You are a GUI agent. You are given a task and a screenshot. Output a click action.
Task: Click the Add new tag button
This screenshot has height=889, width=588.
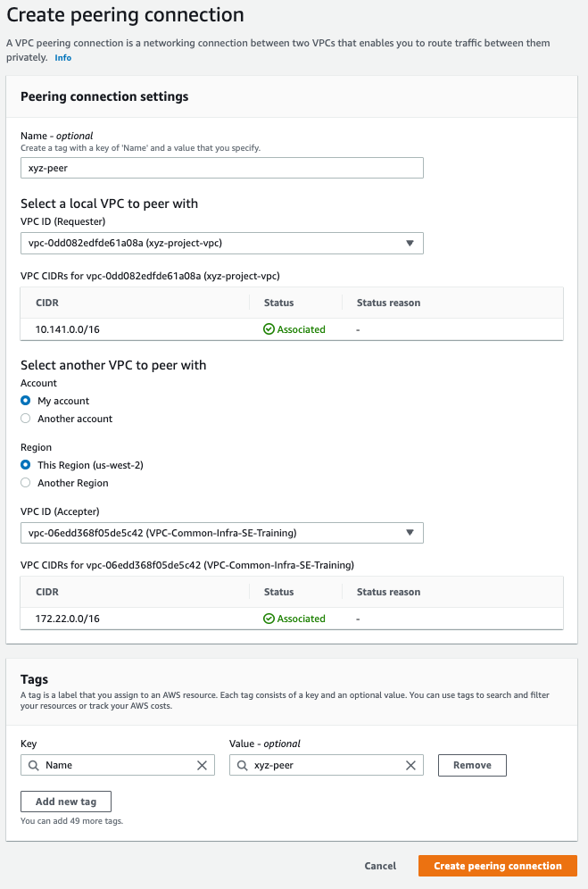click(65, 802)
